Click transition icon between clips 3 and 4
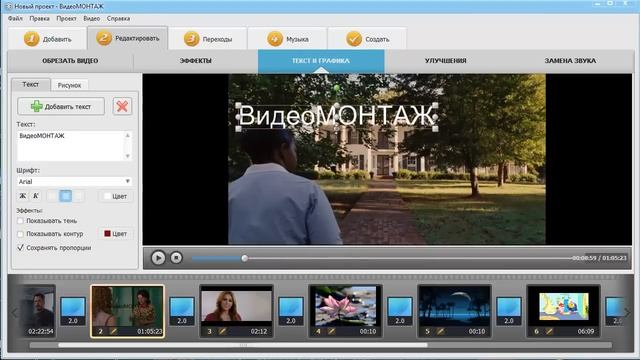The image size is (640, 360). tap(291, 311)
